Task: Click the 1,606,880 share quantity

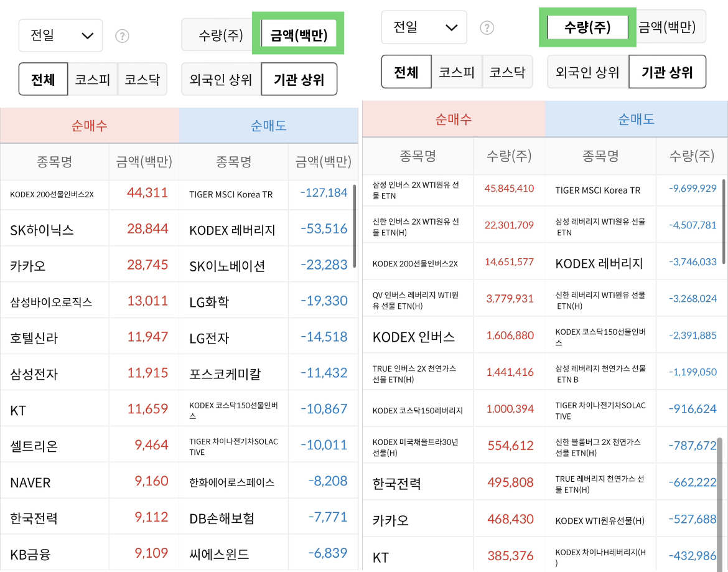Action: point(510,335)
